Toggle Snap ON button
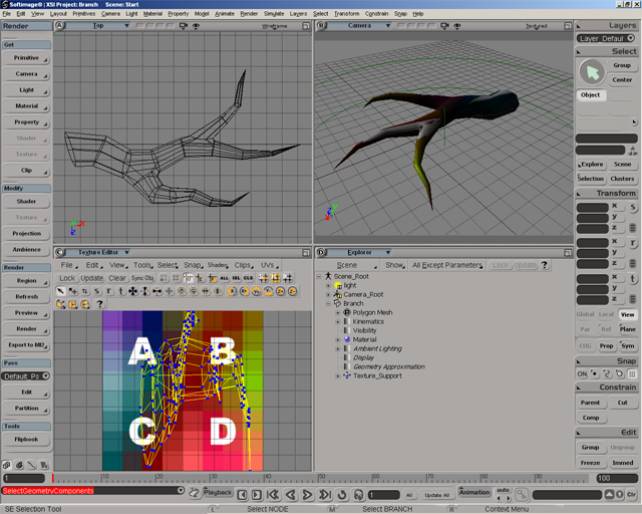Image resolution: width=642 pixels, height=514 pixels. click(x=584, y=373)
